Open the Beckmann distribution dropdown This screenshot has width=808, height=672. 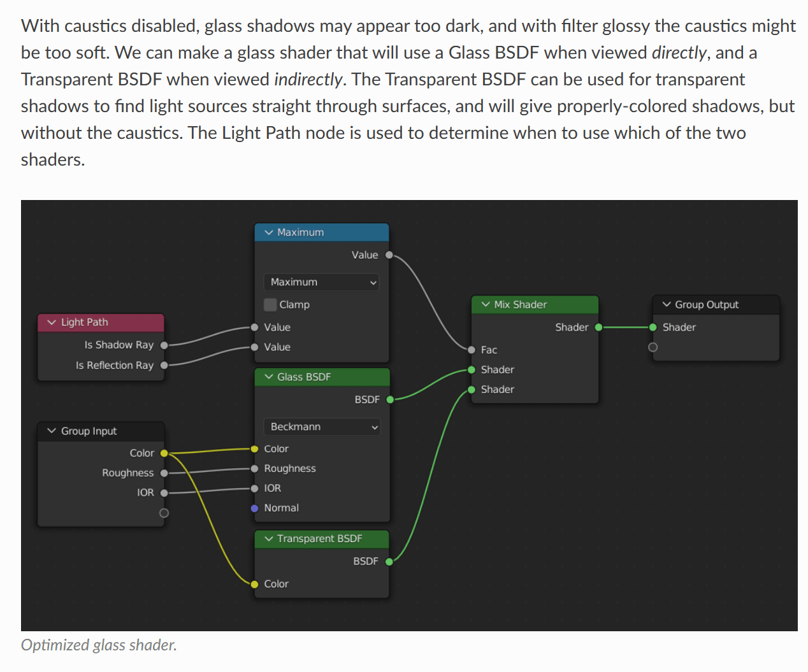[x=321, y=427]
